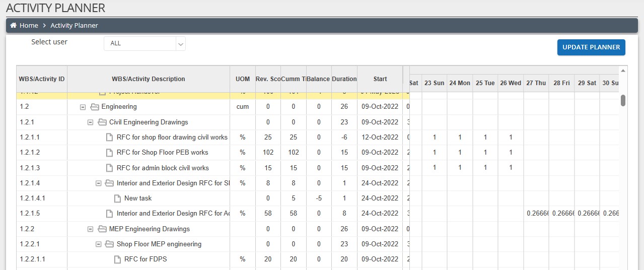Click the Shop Floor MEP engineering folder icon

[110, 244]
